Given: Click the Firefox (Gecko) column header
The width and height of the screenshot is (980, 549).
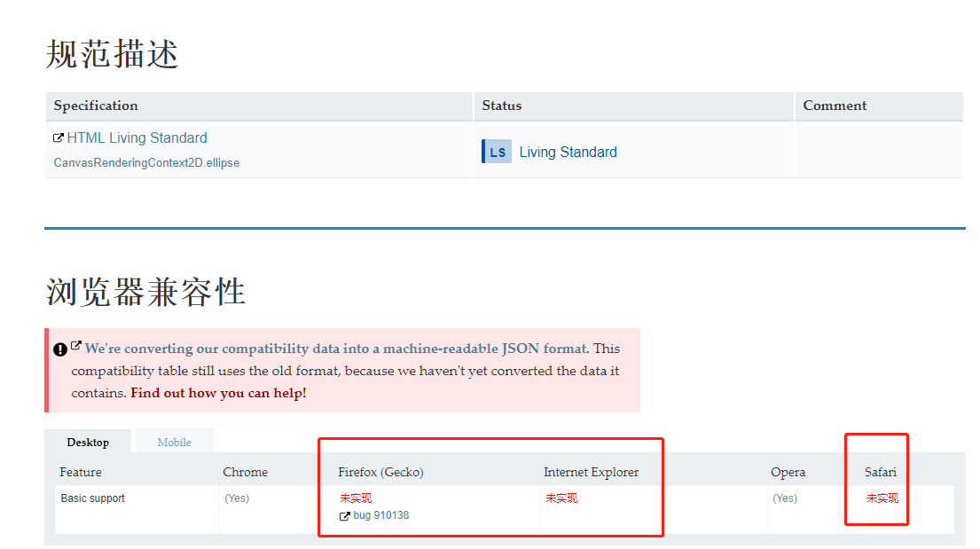Looking at the screenshot, I should click(380, 472).
